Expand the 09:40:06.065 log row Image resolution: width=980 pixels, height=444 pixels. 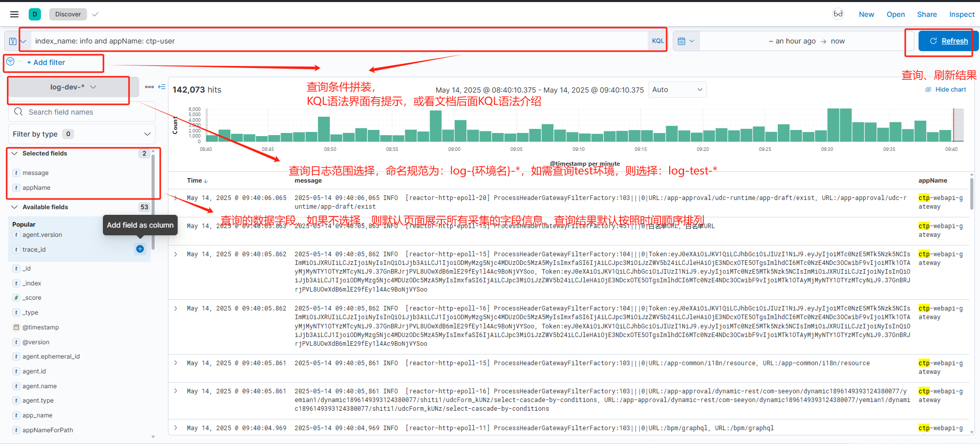pyautogui.click(x=176, y=198)
